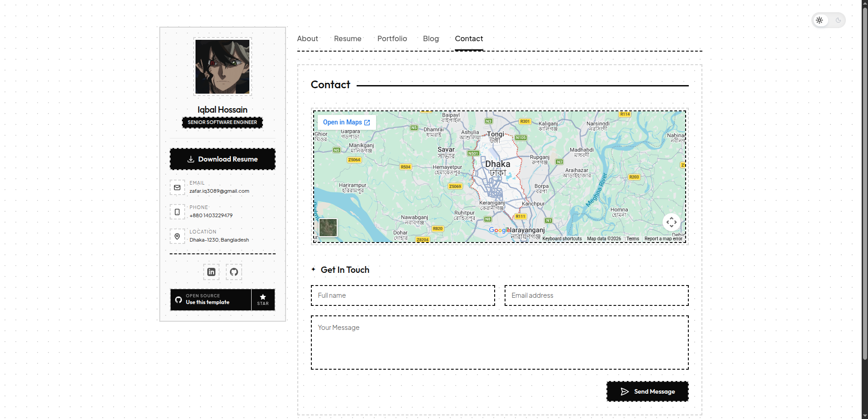
Task: Focus the Full name input field
Action: [403, 295]
